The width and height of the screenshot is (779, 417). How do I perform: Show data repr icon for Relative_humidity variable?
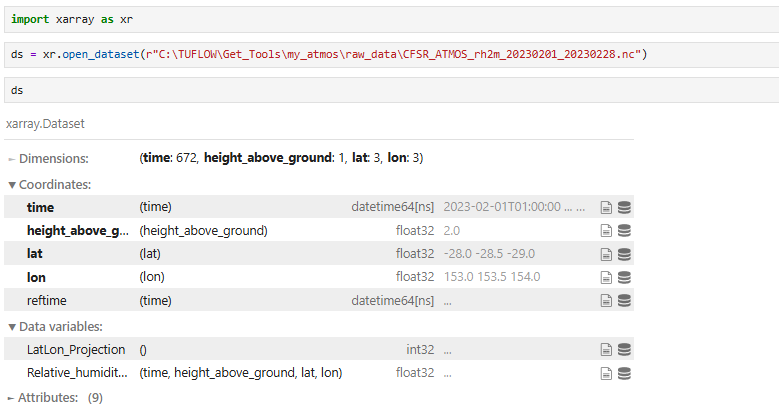tap(625, 373)
